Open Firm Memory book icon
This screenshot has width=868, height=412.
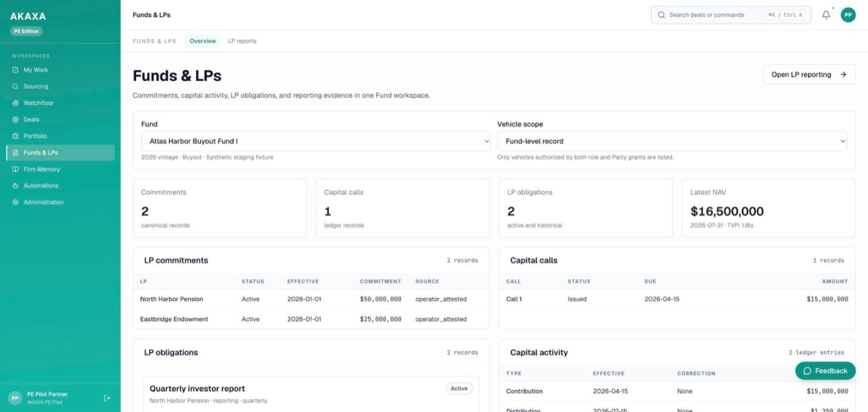16,169
